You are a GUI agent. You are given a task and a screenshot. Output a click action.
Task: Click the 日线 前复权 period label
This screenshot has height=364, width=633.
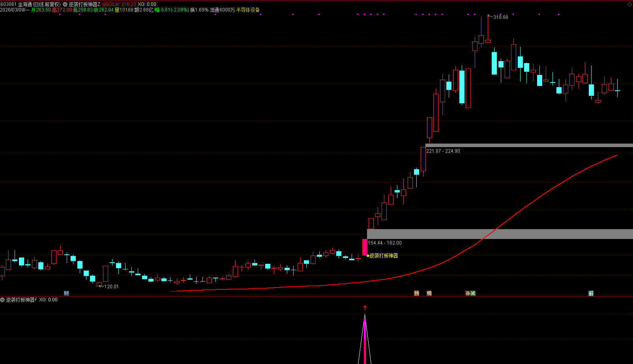pos(47,4)
